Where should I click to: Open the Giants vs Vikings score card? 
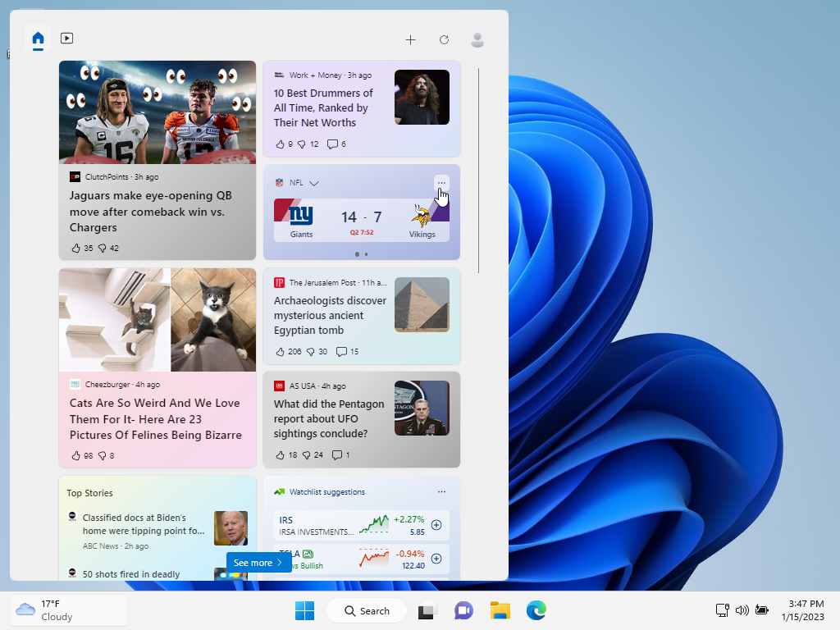362,220
